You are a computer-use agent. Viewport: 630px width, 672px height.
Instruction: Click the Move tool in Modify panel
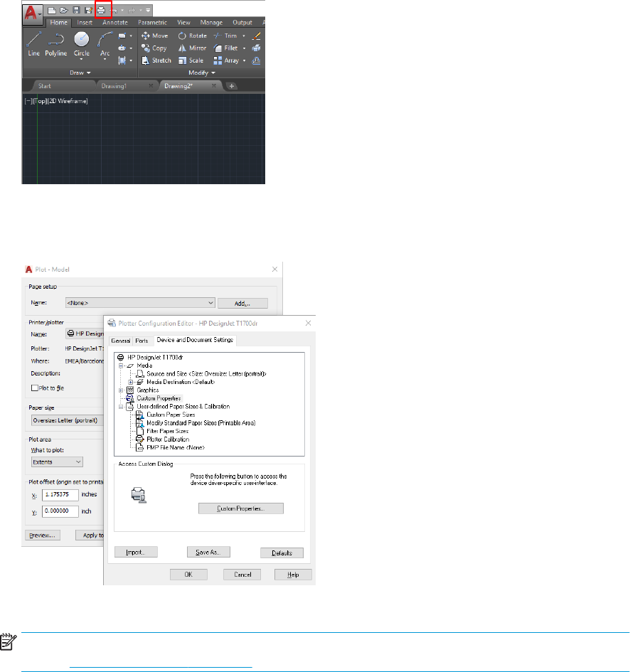pos(155,36)
